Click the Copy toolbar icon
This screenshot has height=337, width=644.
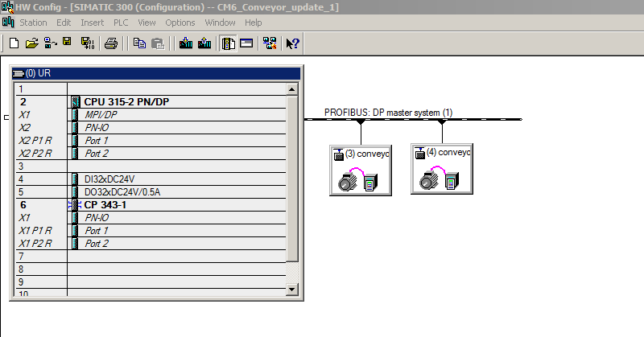(x=139, y=43)
